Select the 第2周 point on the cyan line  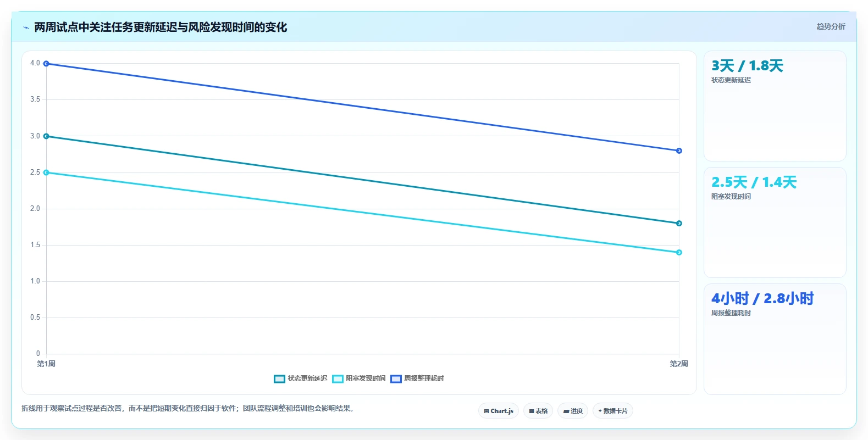(x=679, y=252)
